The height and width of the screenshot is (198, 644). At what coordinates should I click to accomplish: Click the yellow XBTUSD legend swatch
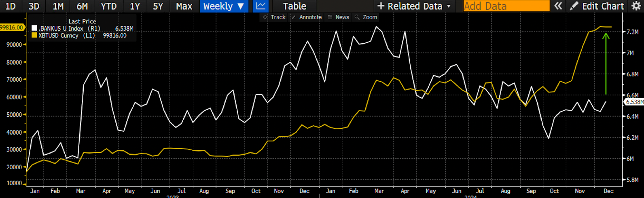34,36
